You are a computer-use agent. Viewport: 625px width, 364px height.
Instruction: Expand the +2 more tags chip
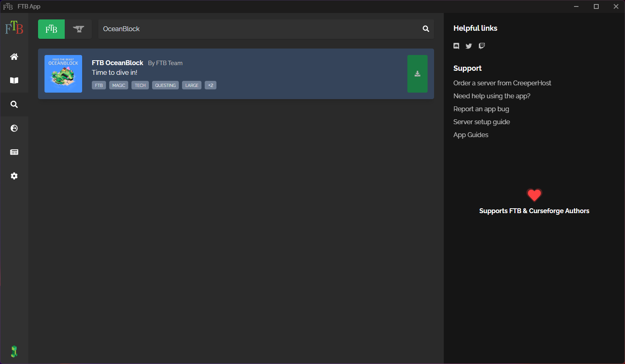210,85
